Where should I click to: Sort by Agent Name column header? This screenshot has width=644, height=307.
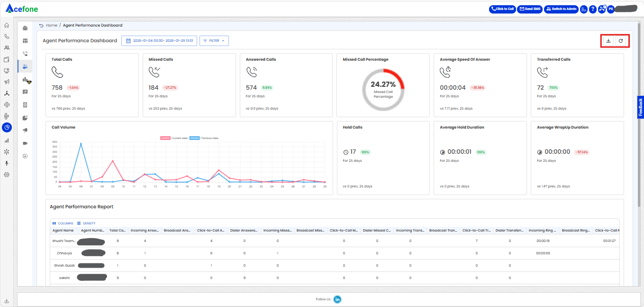[63, 230]
